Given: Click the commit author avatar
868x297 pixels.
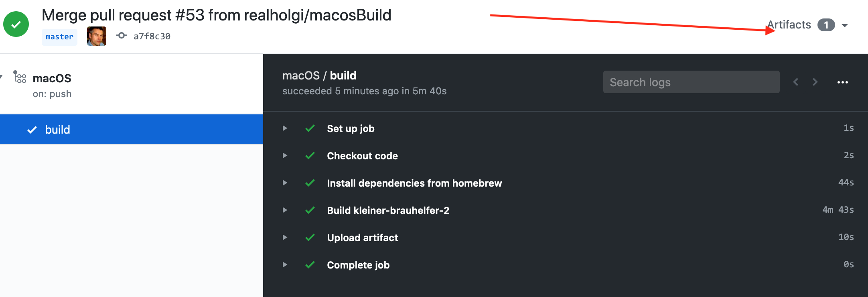Looking at the screenshot, I should pos(97,36).
